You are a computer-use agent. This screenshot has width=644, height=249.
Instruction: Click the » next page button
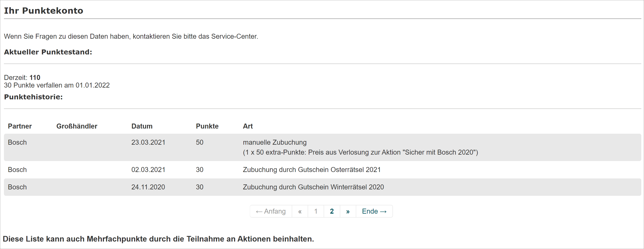pyautogui.click(x=348, y=211)
